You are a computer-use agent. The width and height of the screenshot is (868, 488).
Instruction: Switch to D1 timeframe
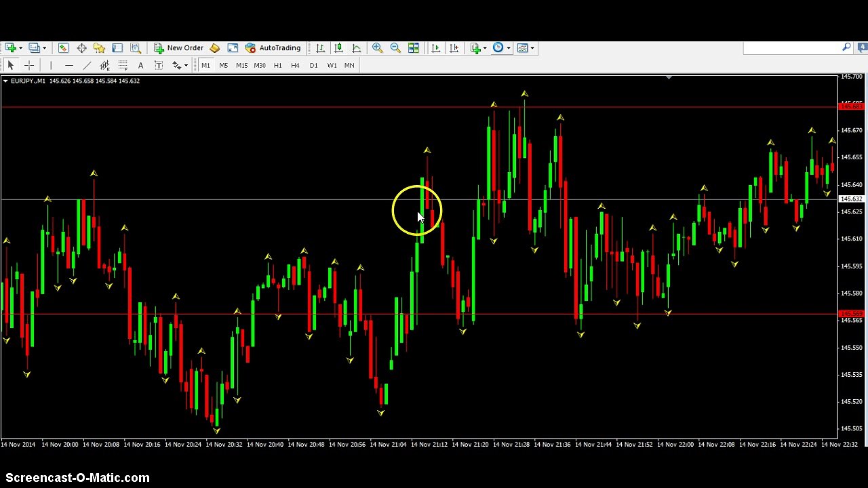coord(313,65)
